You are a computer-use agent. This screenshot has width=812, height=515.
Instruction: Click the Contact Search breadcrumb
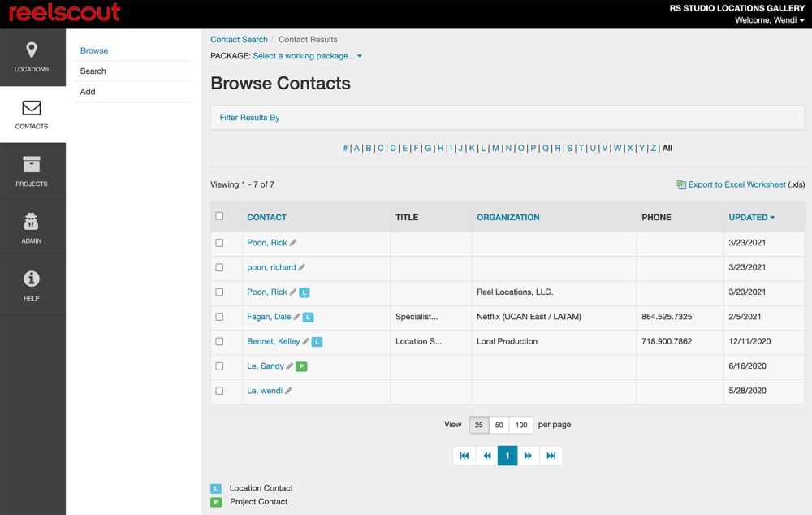pos(239,39)
